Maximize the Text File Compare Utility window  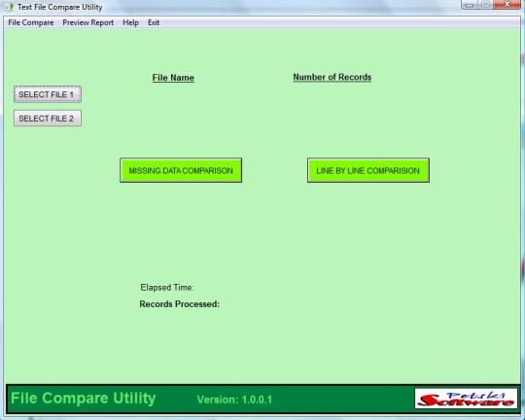486,4
